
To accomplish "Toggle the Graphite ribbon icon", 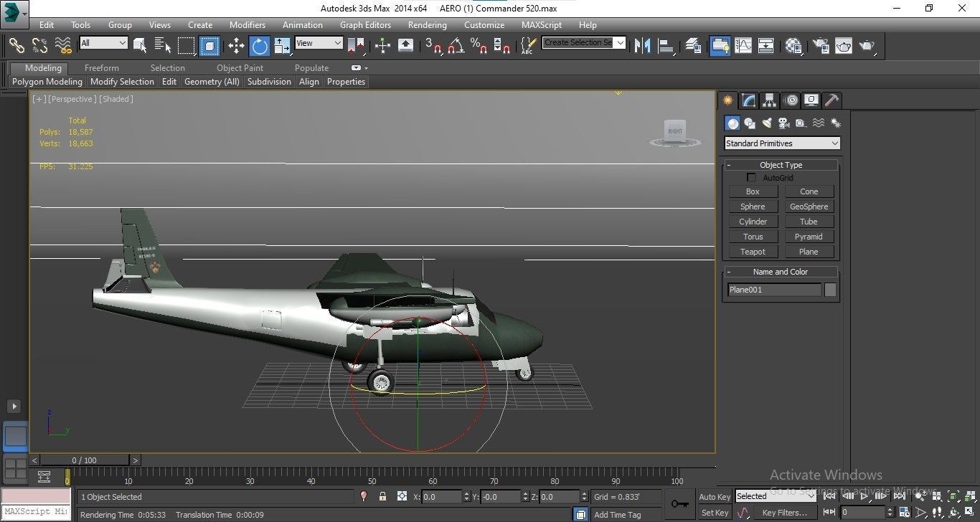I will pyautogui.click(x=720, y=46).
